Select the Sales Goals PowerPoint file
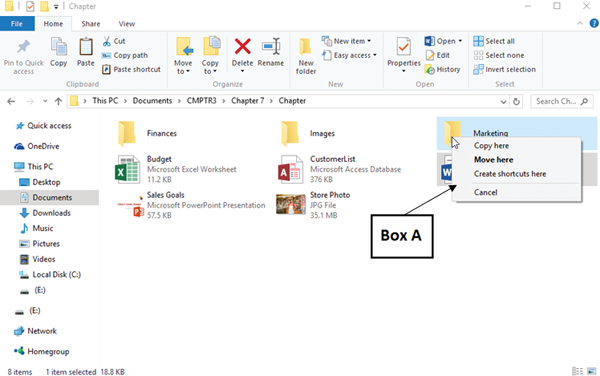600x376 pixels. (191, 205)
